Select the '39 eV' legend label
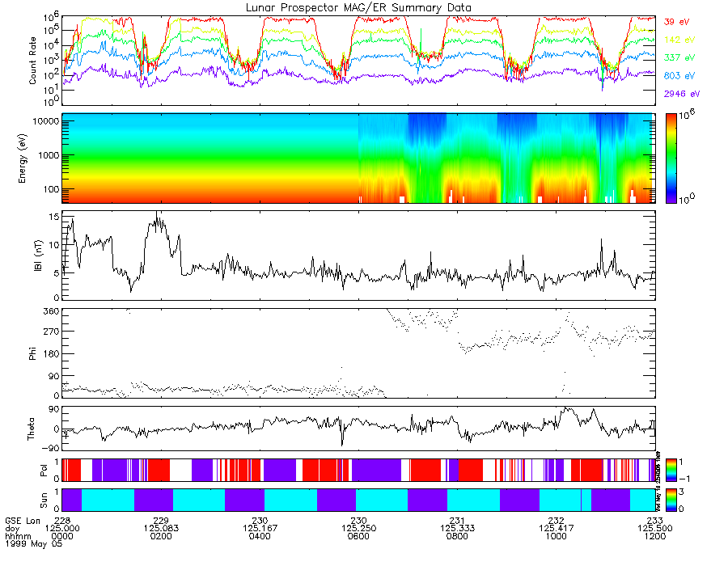 pyautogui.click(x=676, y=22)
